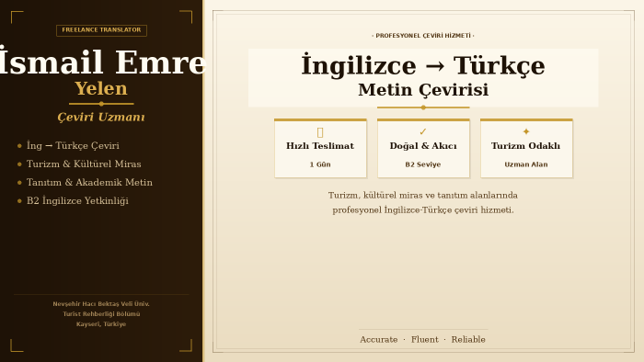Click the Çeviri Uzmanı subtitle
644x362 pixels.
pyautogui.click(x=101, y=118)
